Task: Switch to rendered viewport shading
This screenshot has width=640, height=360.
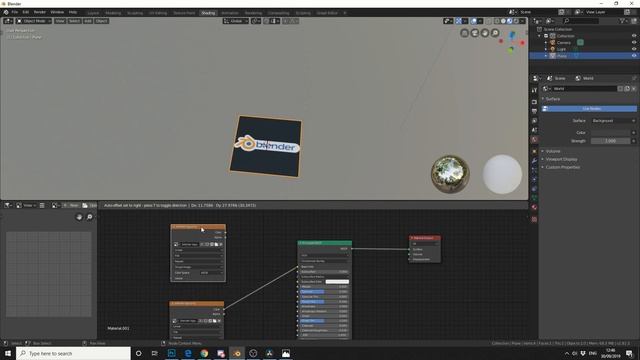Action: (x=516, y=21)
